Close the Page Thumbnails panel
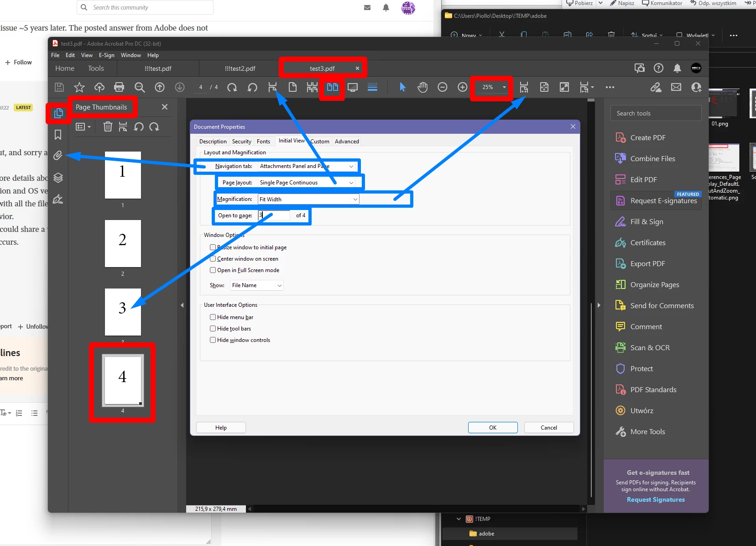 click(x=165, y=107)
